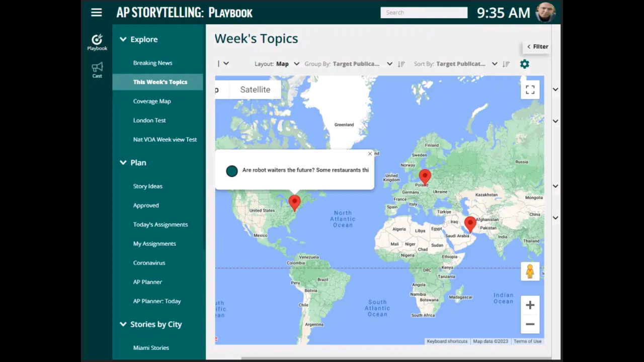Open the Playbook sidebar icon
The width and height of the screenshot is (644, 362).
(x=97, y=43)
